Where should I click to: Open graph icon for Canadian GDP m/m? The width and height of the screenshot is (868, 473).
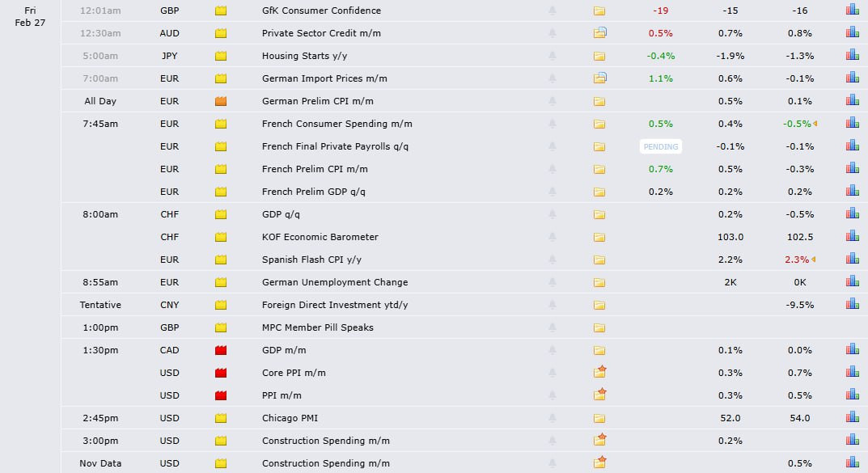click(x=852, y=350)
